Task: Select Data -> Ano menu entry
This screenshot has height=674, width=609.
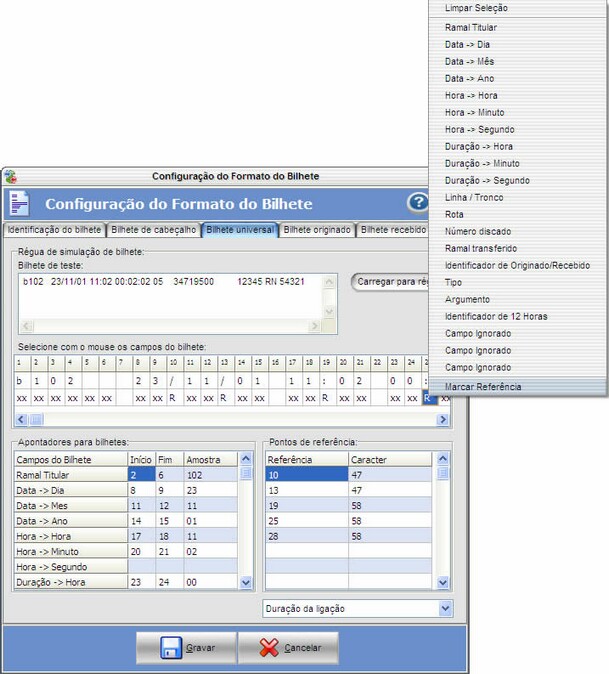Action: (x=469, y=79)
